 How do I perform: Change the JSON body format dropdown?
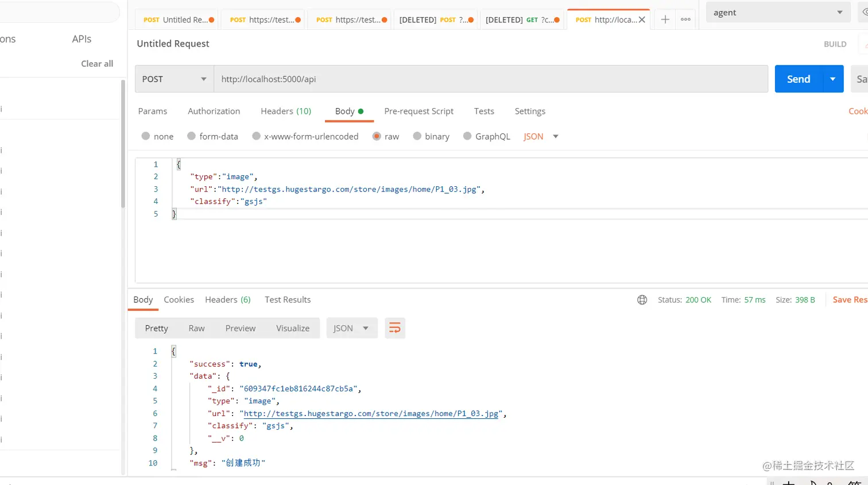(541, 136)
